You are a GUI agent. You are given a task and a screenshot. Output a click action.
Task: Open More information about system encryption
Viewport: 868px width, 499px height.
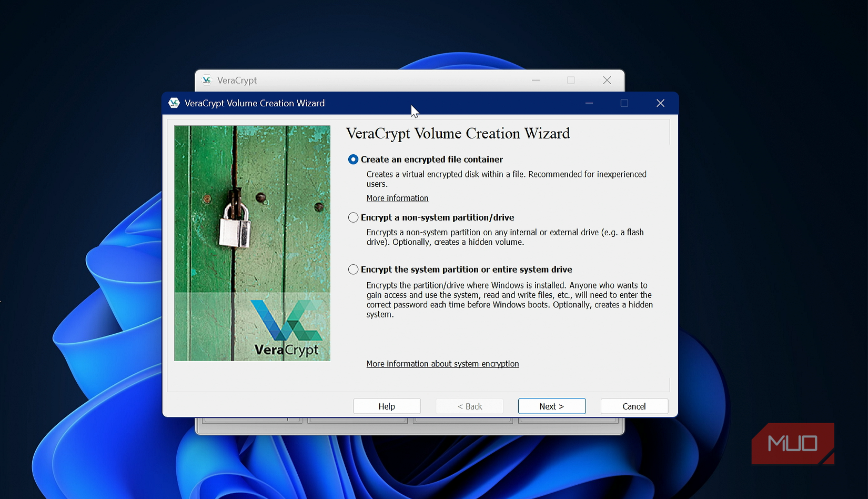coord(442,364)
